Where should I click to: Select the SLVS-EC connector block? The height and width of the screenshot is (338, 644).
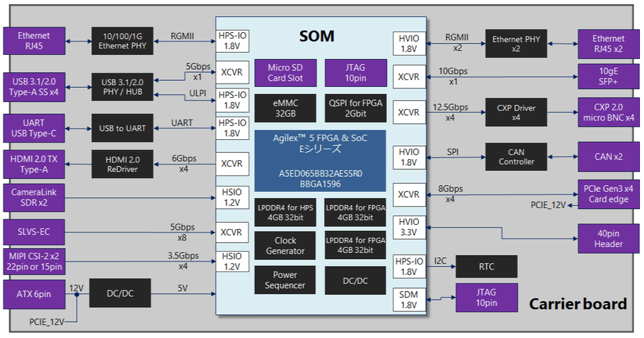click(34, 232)
